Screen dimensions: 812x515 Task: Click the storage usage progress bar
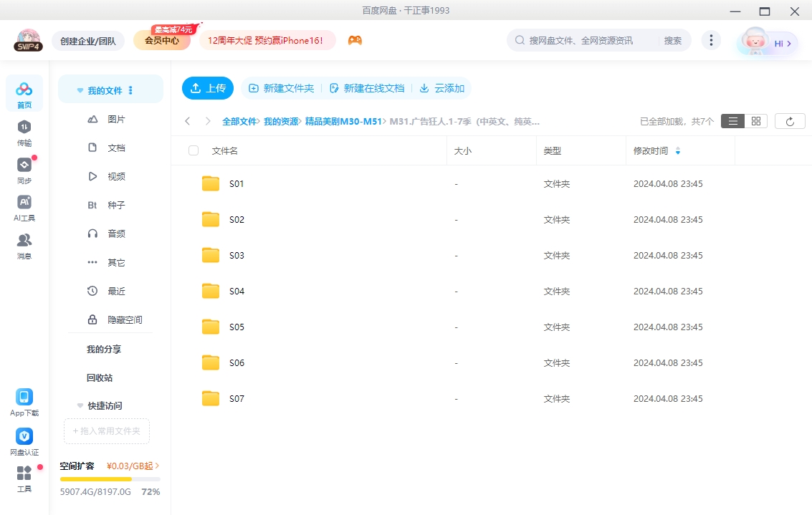click(x=110, y=478)
